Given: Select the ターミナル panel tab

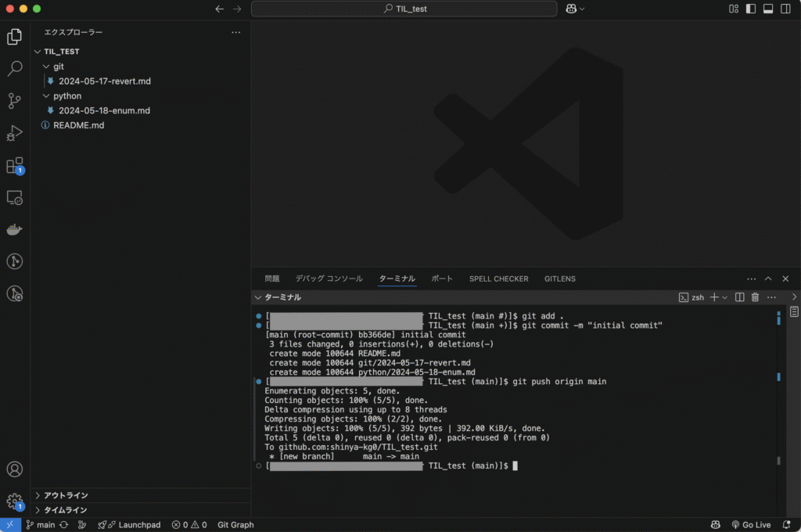Looking at the screenshot, I should tap(397, 279).
